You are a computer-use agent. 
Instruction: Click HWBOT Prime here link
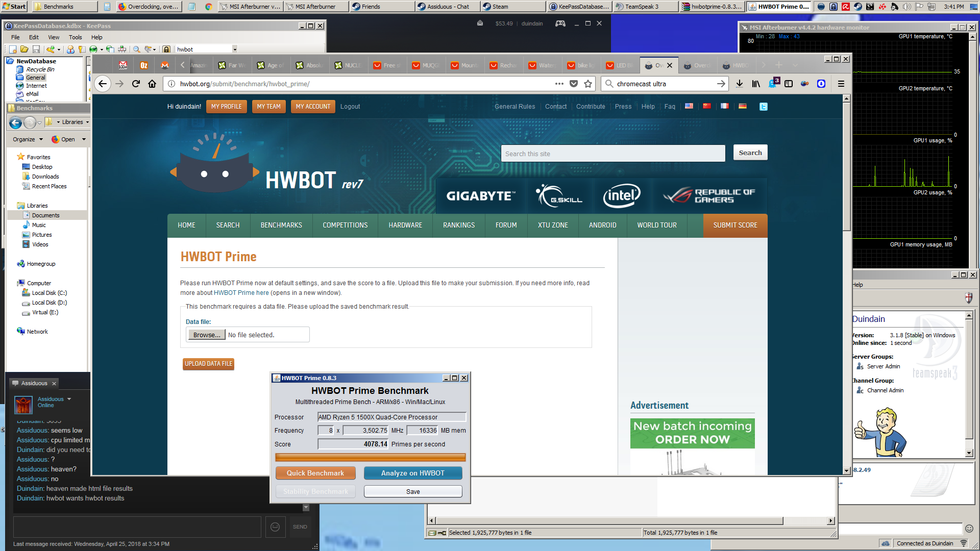coord(241,293)
